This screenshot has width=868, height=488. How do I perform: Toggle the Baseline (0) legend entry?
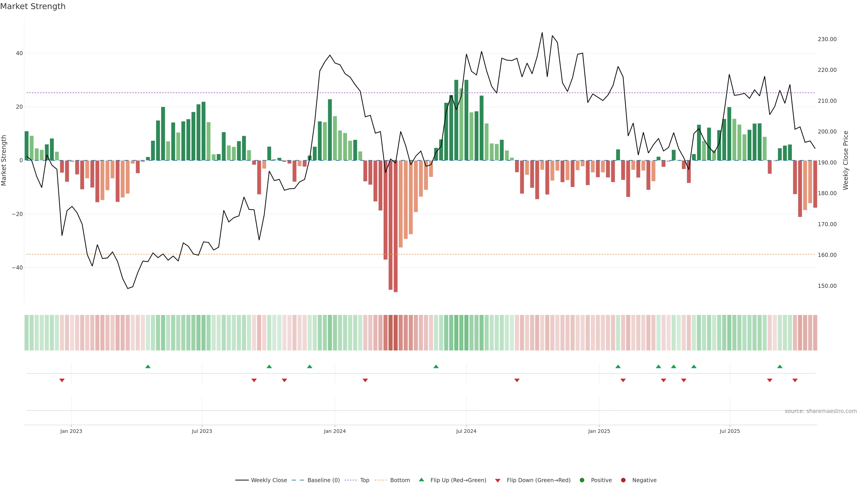[x=316, y=480]
